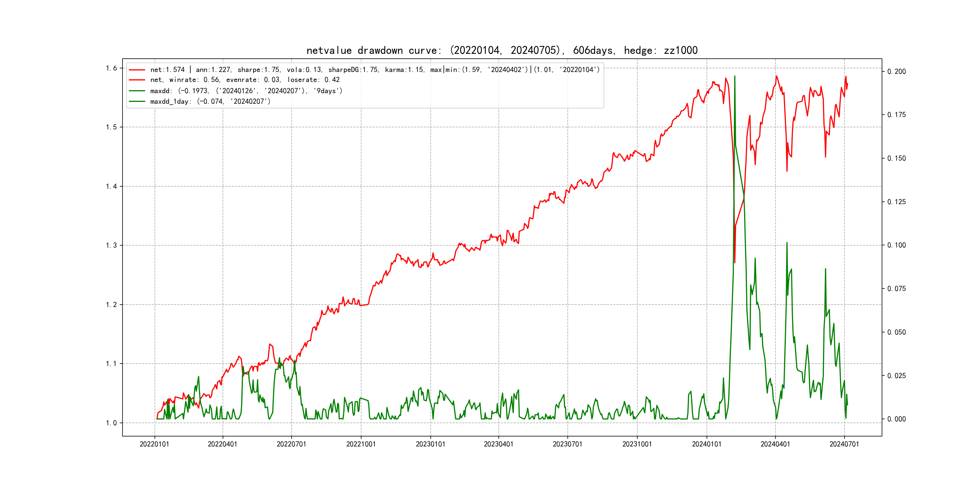Click the right y-axis tick 0.200

pos(896,71)
